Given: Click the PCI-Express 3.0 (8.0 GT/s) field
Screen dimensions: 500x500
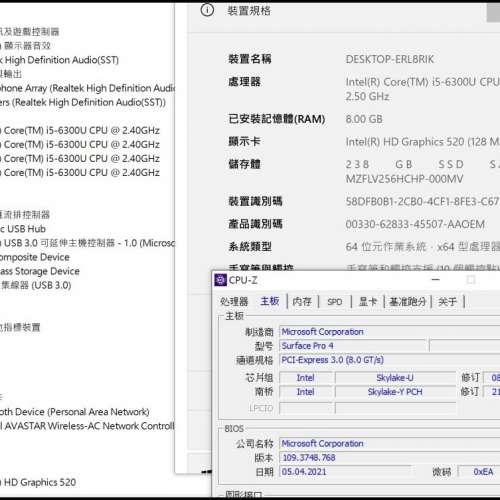Looking at the screenshot, I should pyautogui.click(x=389, y=360).
